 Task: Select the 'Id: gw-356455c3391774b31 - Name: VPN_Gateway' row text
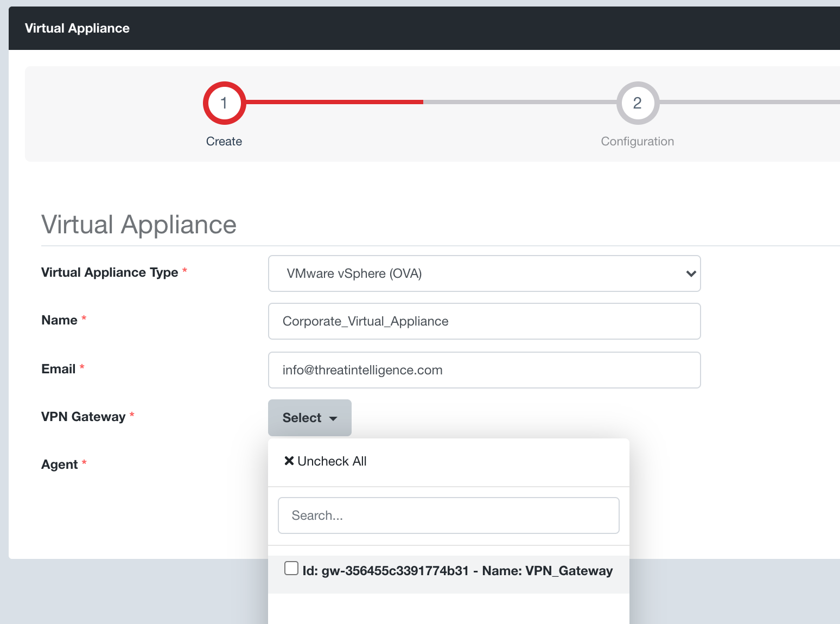[x=457, y=571]
